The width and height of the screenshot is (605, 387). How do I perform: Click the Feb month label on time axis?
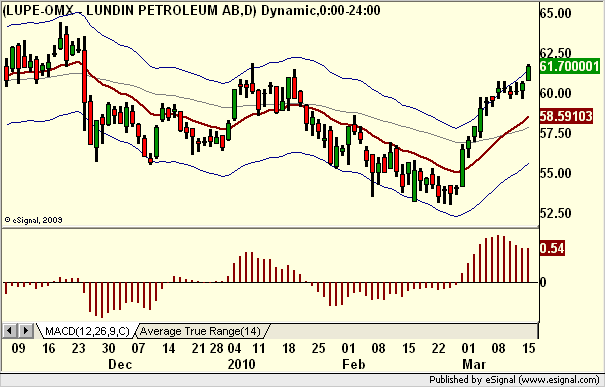[353, 364]
